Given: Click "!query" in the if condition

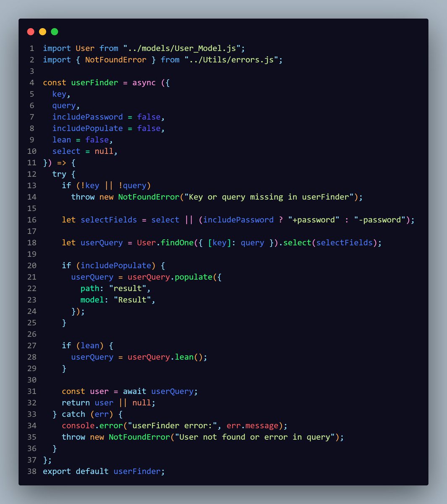Looking at the screenshot, I should coord(132,186).
